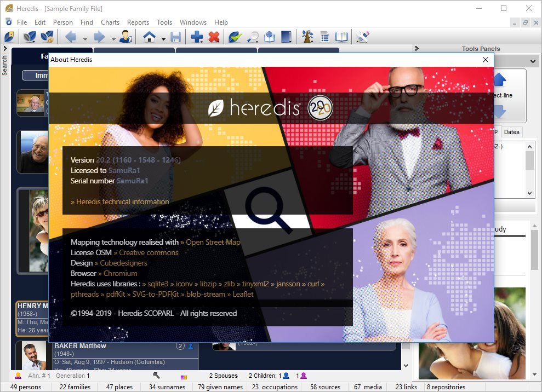Open the Cubedesigners link

pyautogui.click(x=121, y=263)
